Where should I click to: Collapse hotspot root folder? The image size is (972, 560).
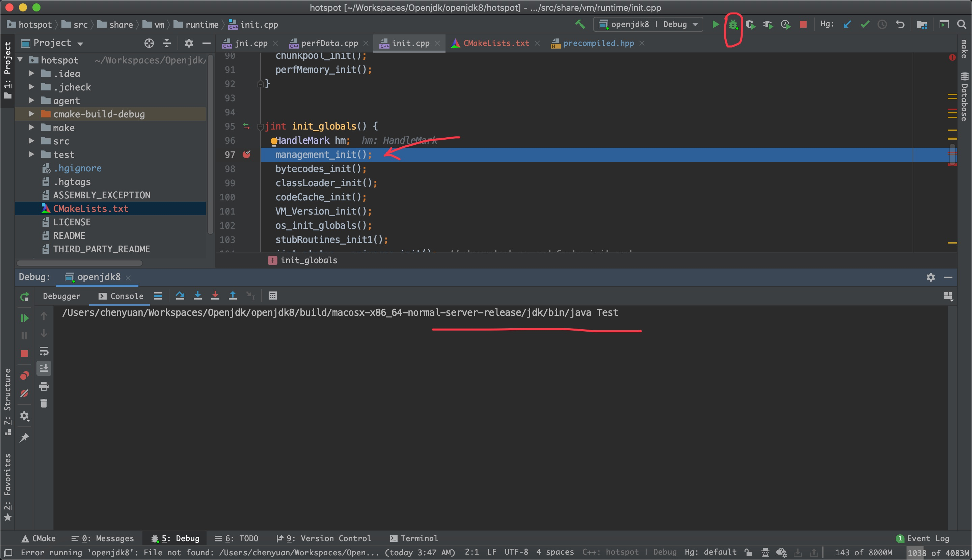20,60
